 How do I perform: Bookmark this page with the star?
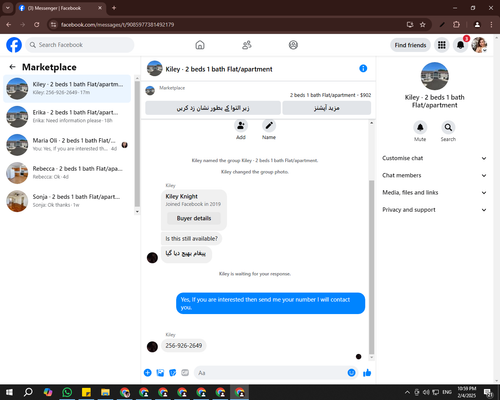coord(423,25)
